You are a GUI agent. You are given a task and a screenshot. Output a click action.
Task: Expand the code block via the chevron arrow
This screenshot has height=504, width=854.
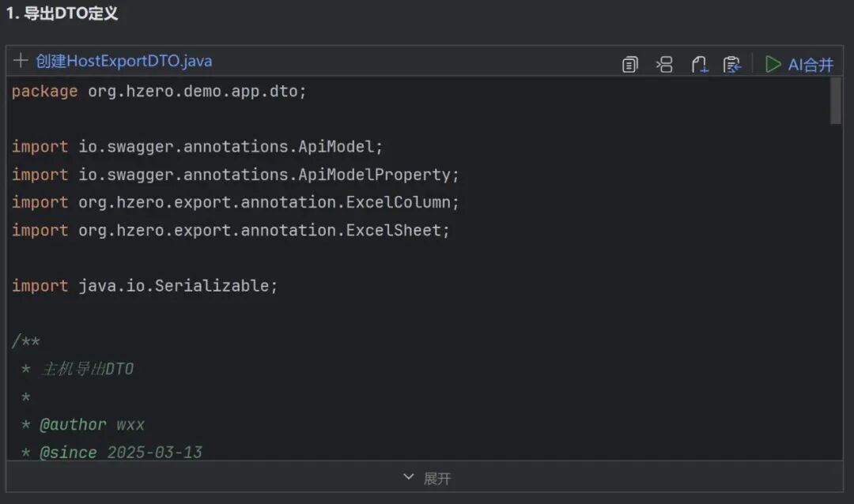coord(409,477)
